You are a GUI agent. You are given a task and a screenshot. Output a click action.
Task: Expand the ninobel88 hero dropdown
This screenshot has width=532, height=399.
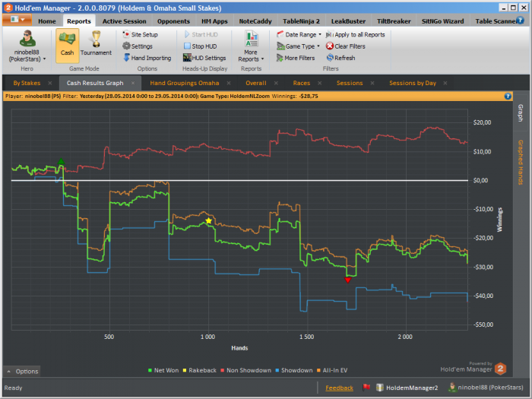(44, 59)
